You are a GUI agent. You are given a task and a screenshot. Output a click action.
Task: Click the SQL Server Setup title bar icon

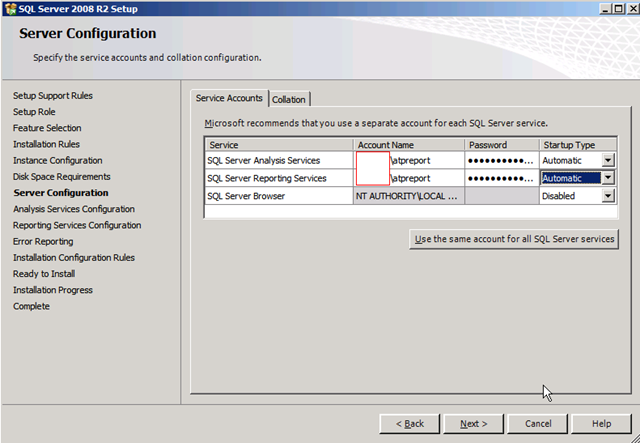point(10,8)
